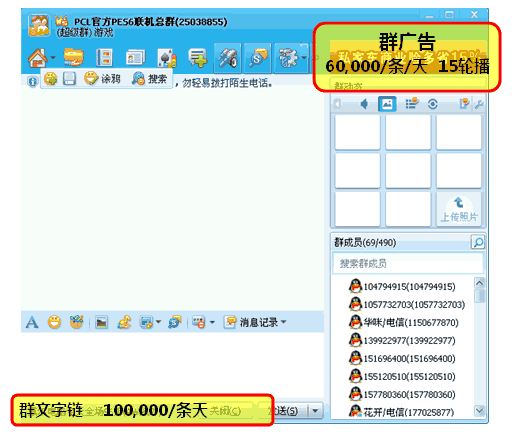Click the 搜索 search option in popup
Image resolution: width=514 pixels, height=446 pixels.
click(149, 79)
